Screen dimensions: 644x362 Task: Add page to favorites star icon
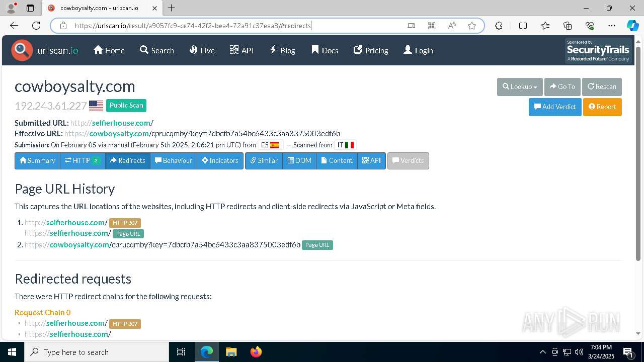pyautogui.click(x=472, y=26)
